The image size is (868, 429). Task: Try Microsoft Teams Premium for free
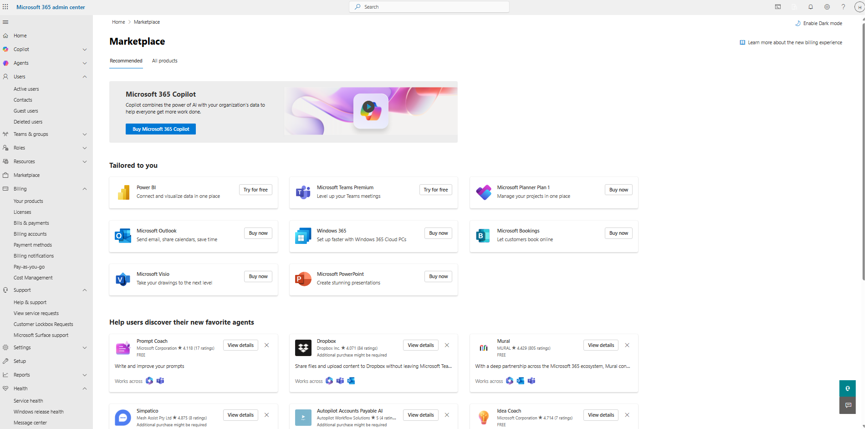436,190
